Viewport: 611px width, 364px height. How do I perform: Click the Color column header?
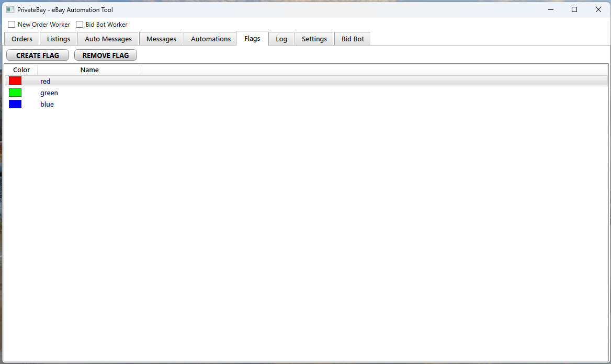pyautogui.click(x=21, y=70)
